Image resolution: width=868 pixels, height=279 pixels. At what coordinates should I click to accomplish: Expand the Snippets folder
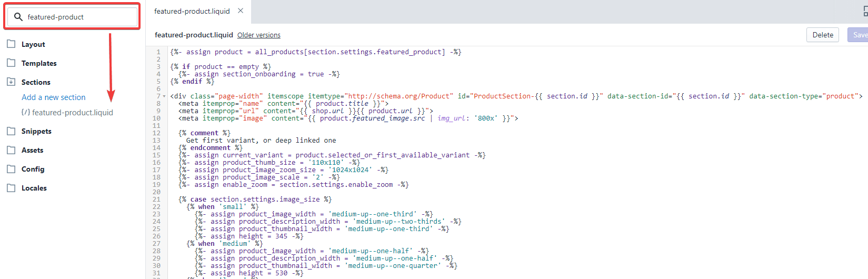click(x=36, y=132)
